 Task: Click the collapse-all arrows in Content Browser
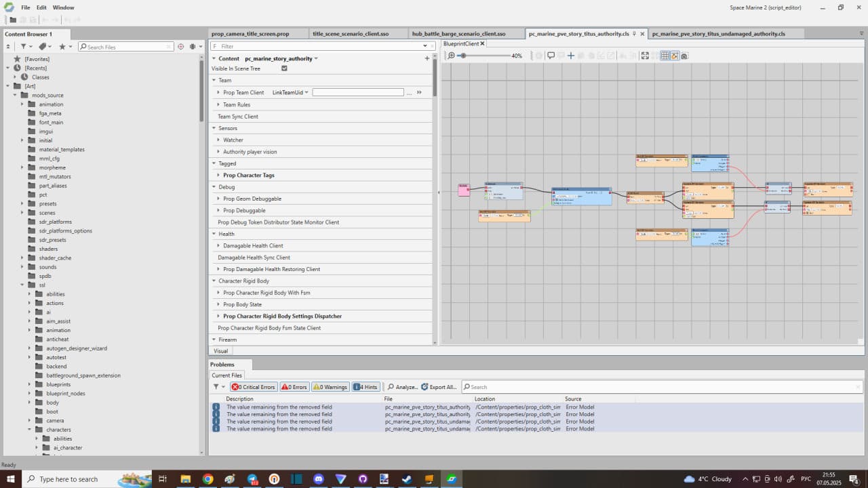click(x=8, y=47)
